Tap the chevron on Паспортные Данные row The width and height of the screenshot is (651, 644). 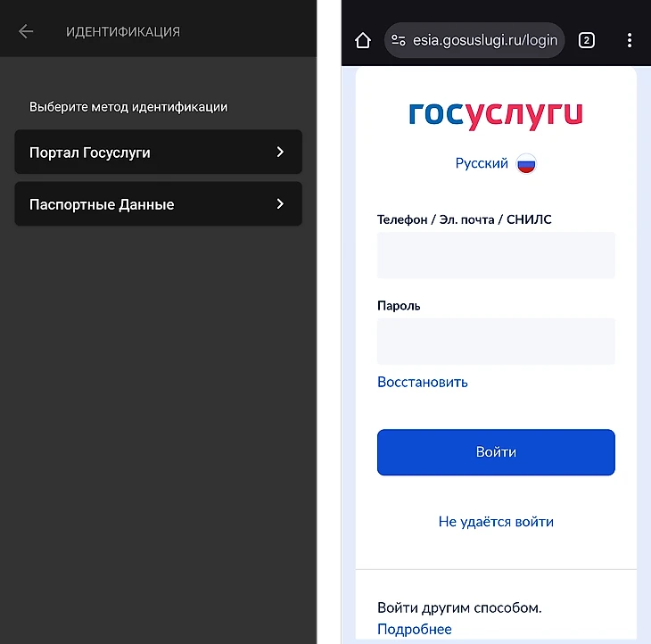coord(280,204)
